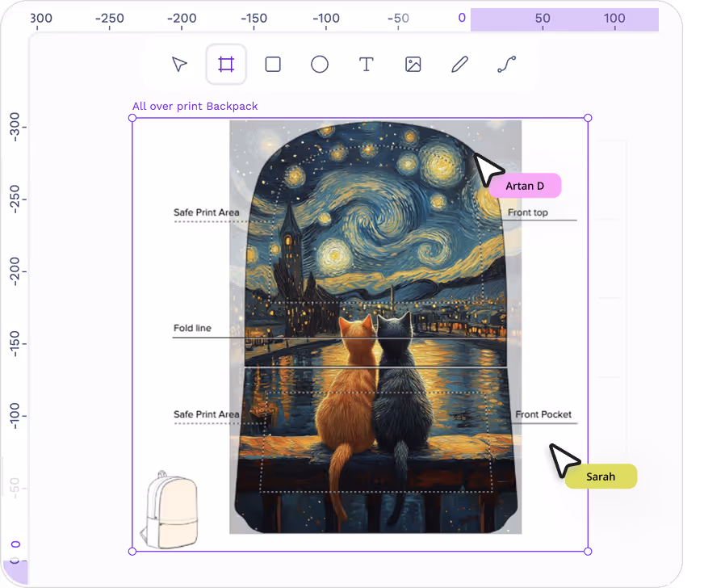Select the Text tool
Screen dimensions: 704x588
pos(367,65)
